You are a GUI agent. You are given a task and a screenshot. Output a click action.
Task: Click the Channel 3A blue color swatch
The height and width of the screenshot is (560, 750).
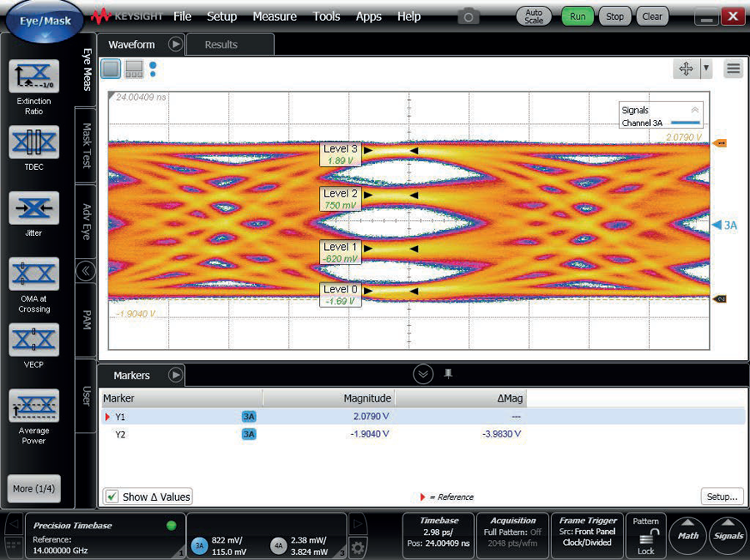[x=685, y=123]
